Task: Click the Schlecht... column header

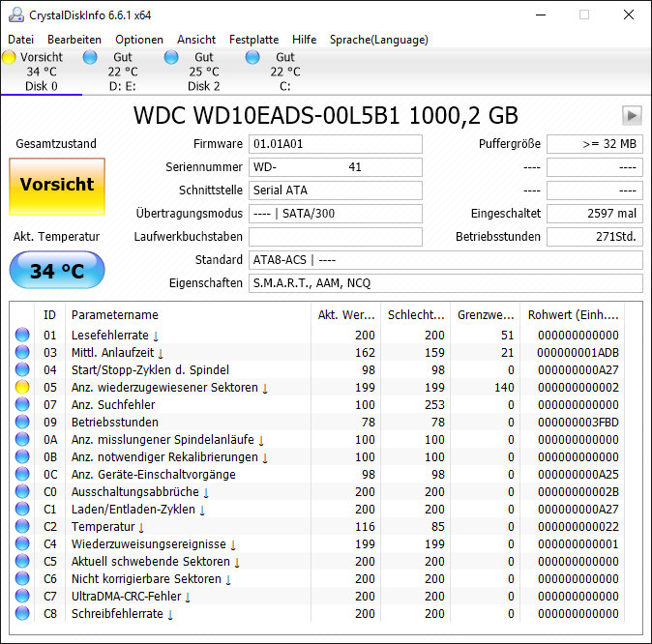Action: pyautogui.click(x=415, y=314)
